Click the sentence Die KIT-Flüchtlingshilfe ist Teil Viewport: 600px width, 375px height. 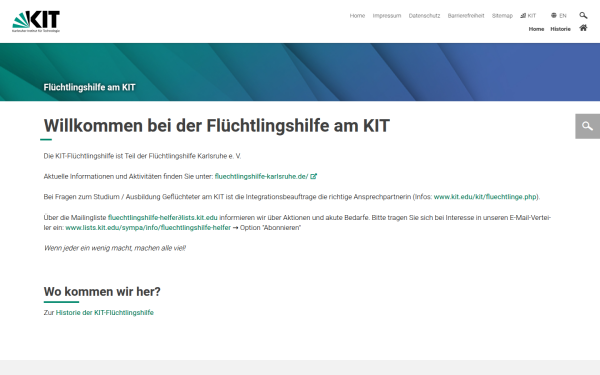(142, 156)
